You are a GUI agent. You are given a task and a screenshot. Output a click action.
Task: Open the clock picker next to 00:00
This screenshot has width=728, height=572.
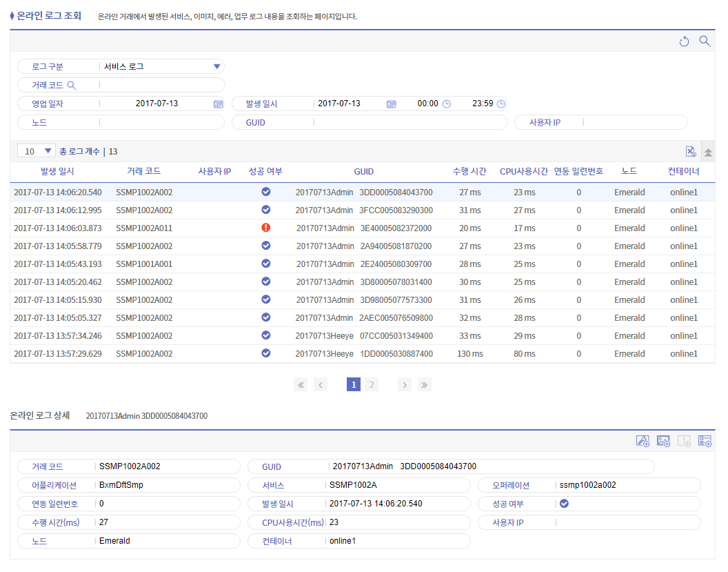(x=447, y=104)
